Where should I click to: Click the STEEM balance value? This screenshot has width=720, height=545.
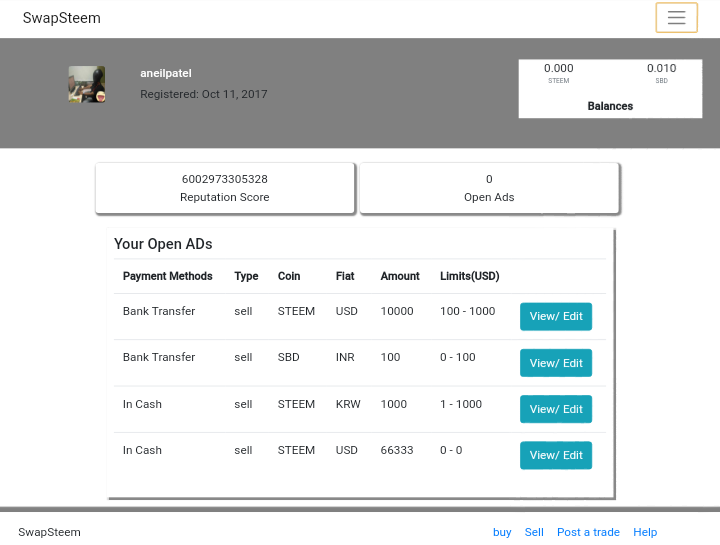559,69
